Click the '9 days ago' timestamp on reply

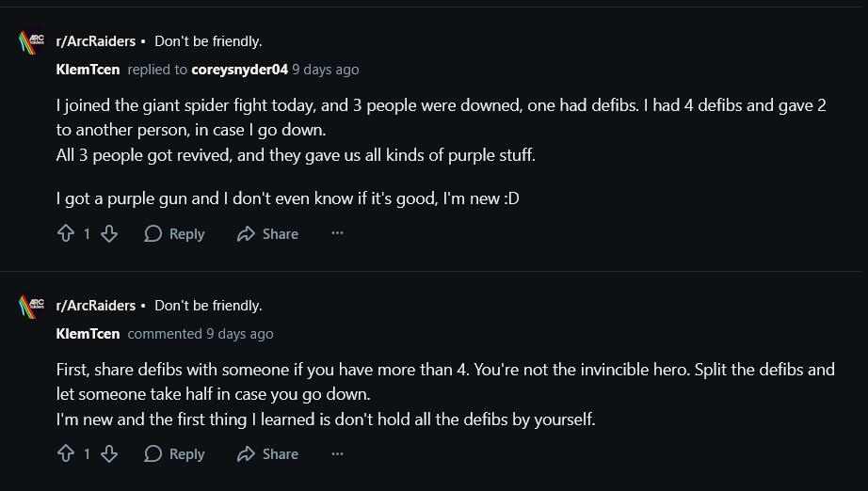tap(326, 70)
